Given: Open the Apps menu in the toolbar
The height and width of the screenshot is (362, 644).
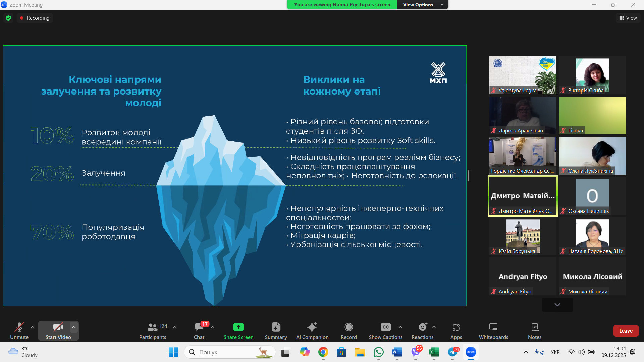Looking at the screenshot, I should pyautogui.click(x=456, y=330).
